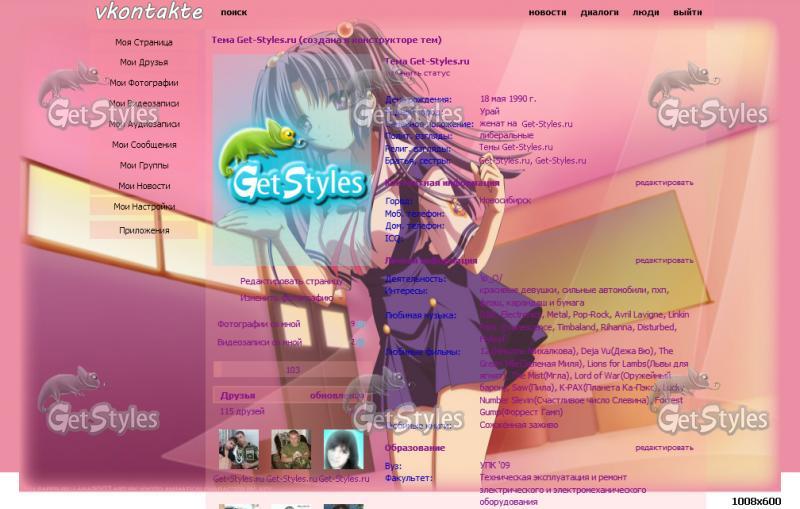Click Контактная информация section header
This screenshot has width=800, height=509.
[x=442, y=183]
